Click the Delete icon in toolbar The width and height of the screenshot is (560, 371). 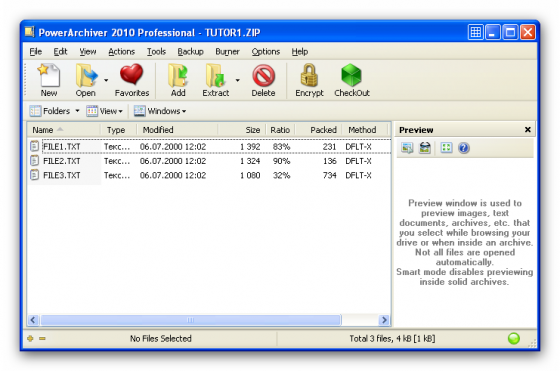264,75
